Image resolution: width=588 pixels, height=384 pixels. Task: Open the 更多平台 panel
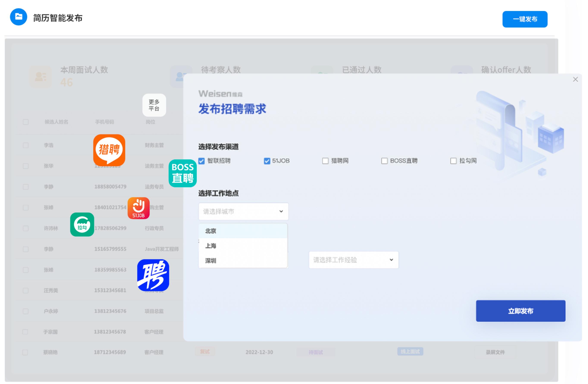click(154, 105)
